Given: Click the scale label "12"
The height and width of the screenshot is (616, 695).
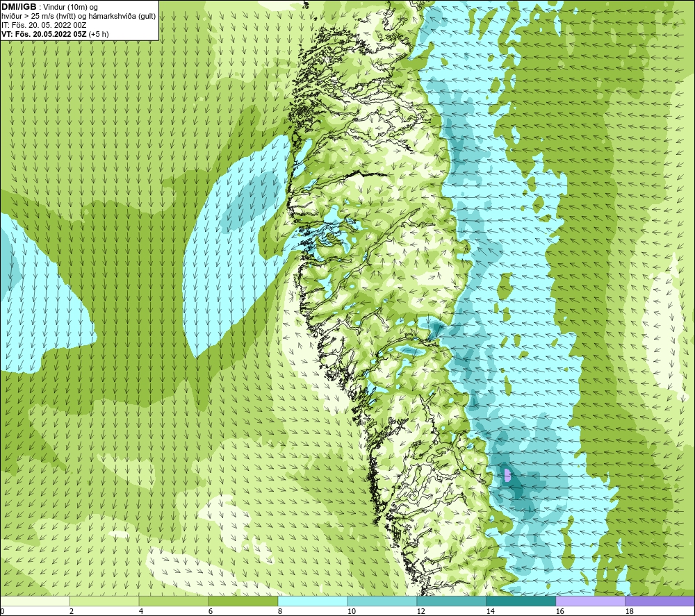Looking at the screenshot, I should 420,611.
